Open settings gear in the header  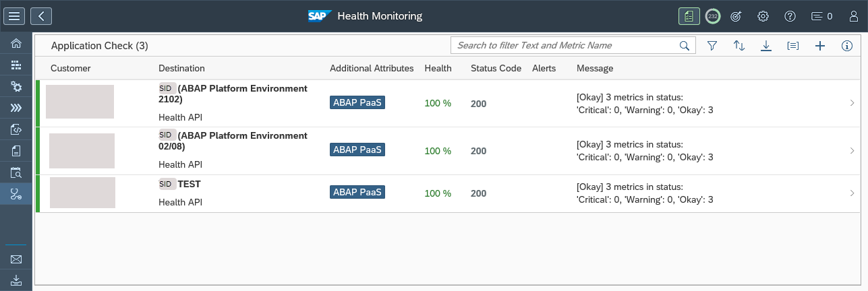(763, 16)
